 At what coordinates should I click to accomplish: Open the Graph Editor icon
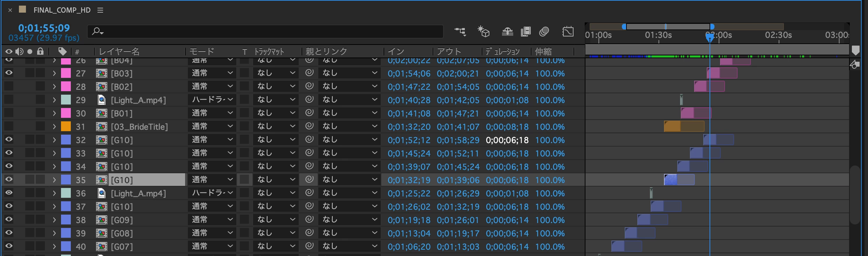tap(568, 32)
